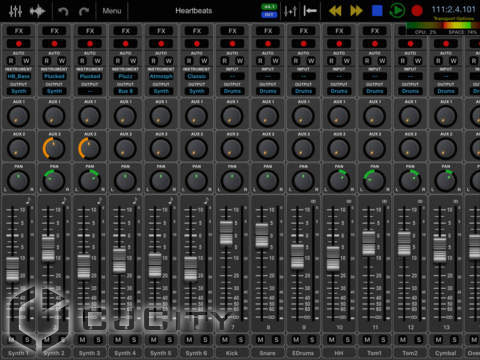Open the FX panel for Synth 1
The height and width of the screenshot is (360, 480).
(x=19, y=31)
